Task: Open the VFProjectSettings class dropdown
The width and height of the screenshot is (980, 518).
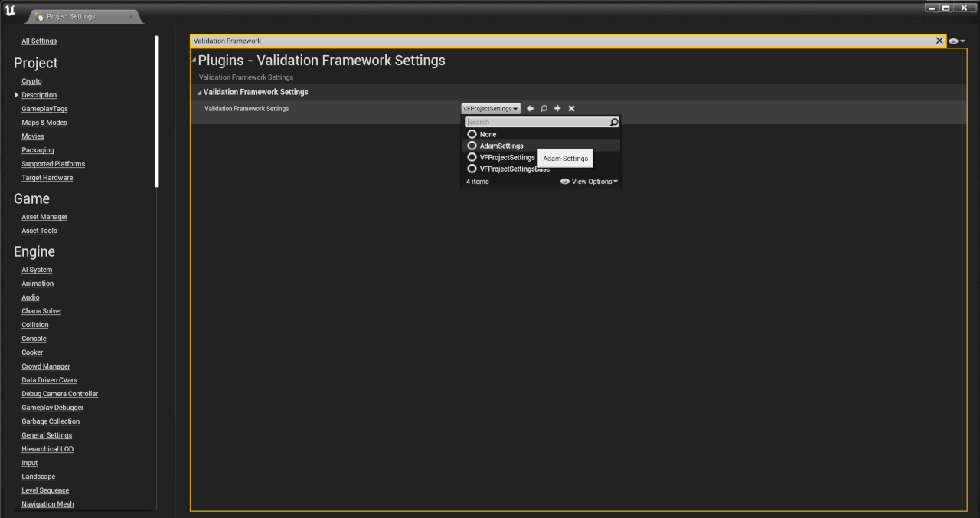Action: 491,109
